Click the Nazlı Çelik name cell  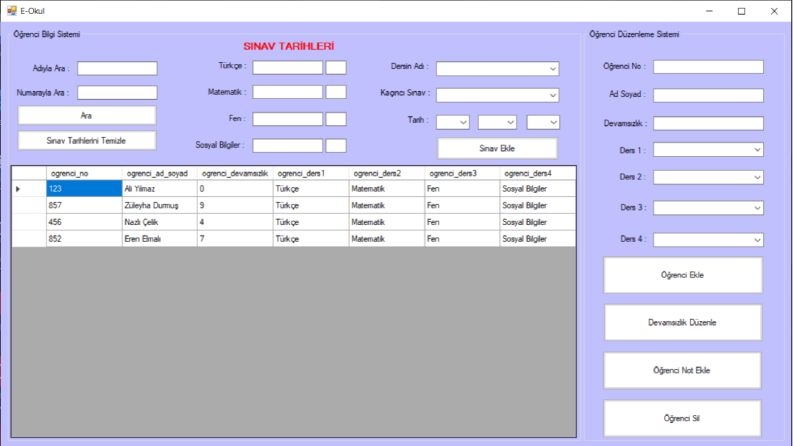coord(159,222)
